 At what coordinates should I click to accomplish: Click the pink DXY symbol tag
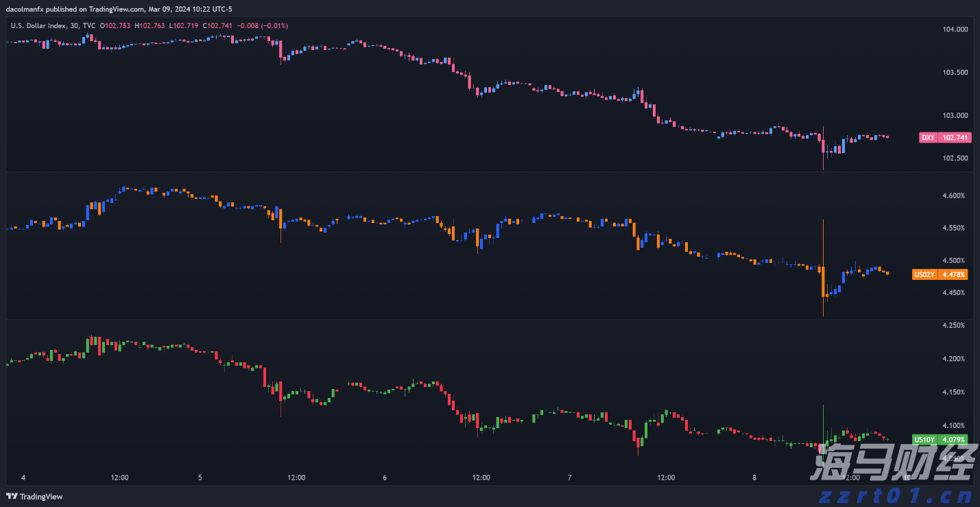pyautogui.click(x=927, y=138)
